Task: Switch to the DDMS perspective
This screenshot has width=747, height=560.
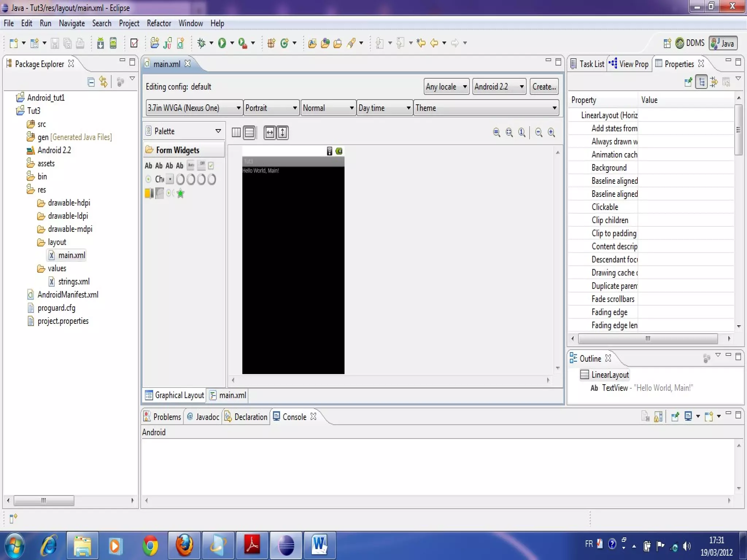Action: [690, 43]
